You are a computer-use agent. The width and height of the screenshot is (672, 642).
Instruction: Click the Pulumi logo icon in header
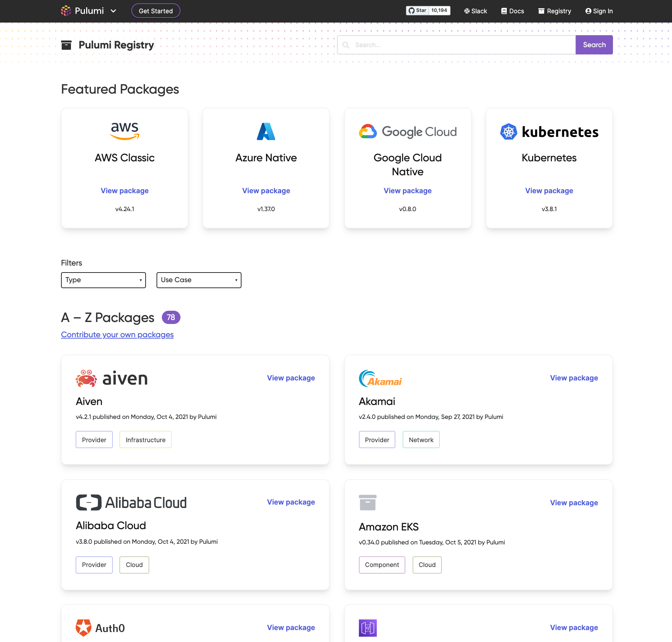click(66, 11)
